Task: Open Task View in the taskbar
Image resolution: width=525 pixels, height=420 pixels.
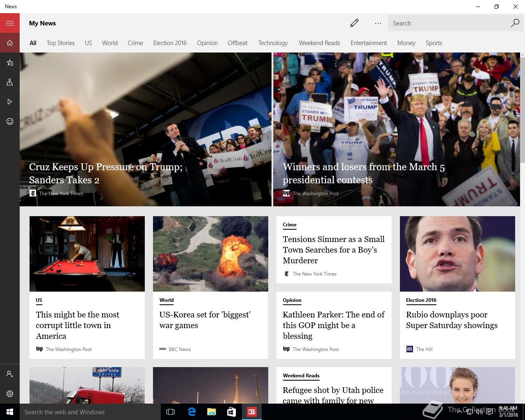Action: [171, 412]
